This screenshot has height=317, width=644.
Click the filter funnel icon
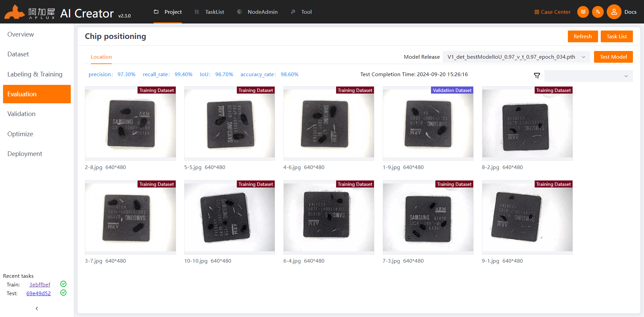[x=537, y=76]
